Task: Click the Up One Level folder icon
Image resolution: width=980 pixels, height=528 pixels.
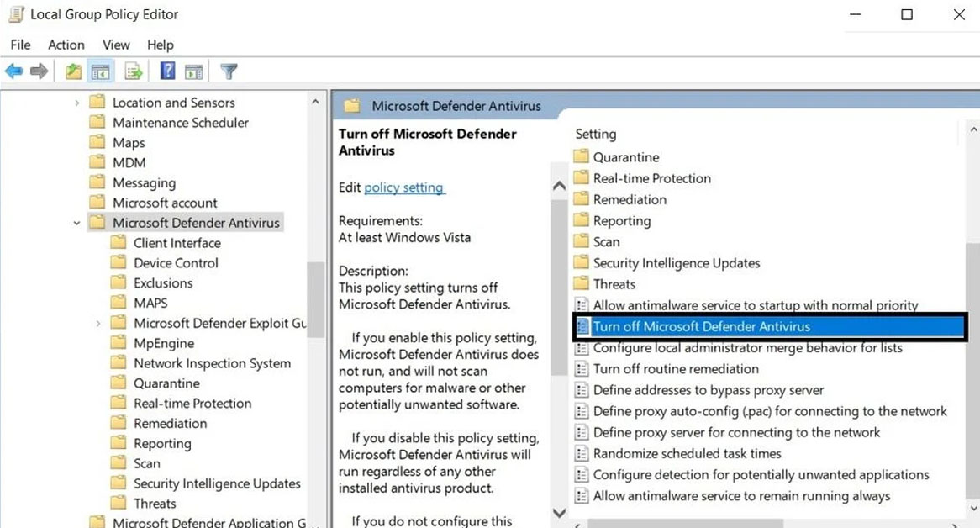Action: 74,71
